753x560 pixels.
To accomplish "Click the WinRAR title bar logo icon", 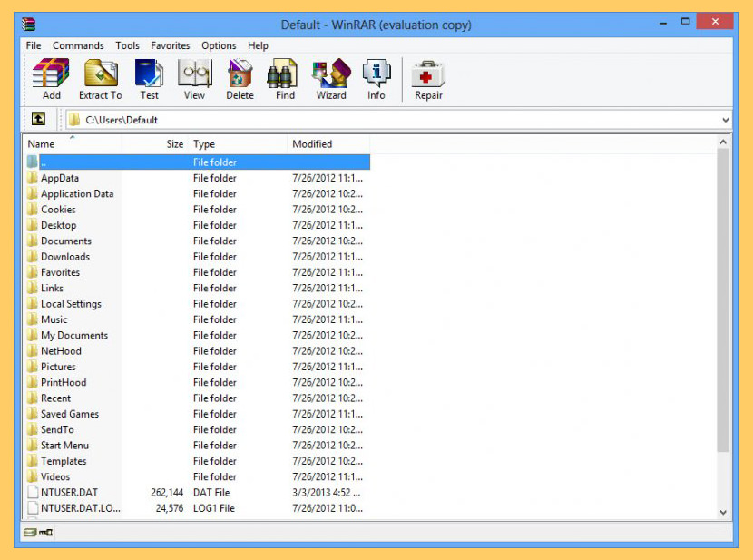I will coord(29,24).
